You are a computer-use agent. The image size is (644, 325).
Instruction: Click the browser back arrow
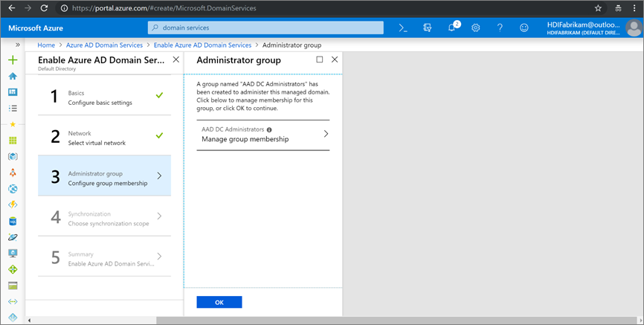coord(11,8)
